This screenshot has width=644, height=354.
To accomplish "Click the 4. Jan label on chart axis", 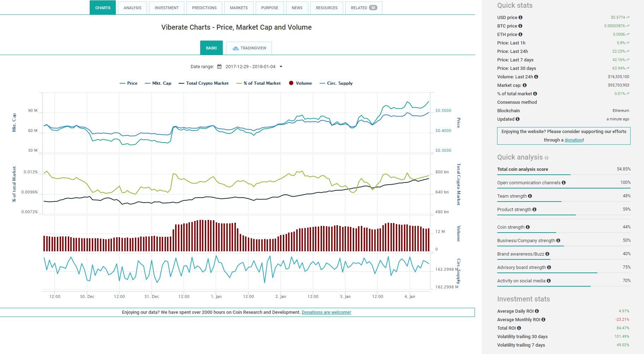I will (410, 296).
